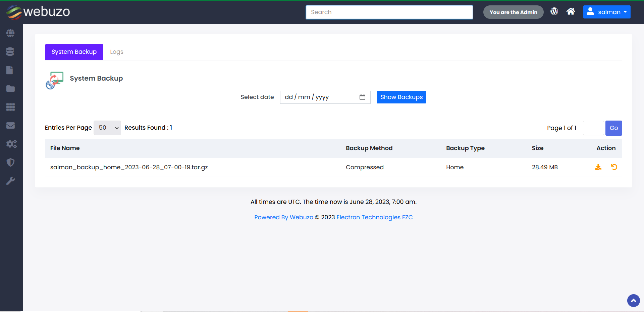644x312 pixels.
Task: Open the calendar picker in the date field
Action: click(x=362, y=97)
